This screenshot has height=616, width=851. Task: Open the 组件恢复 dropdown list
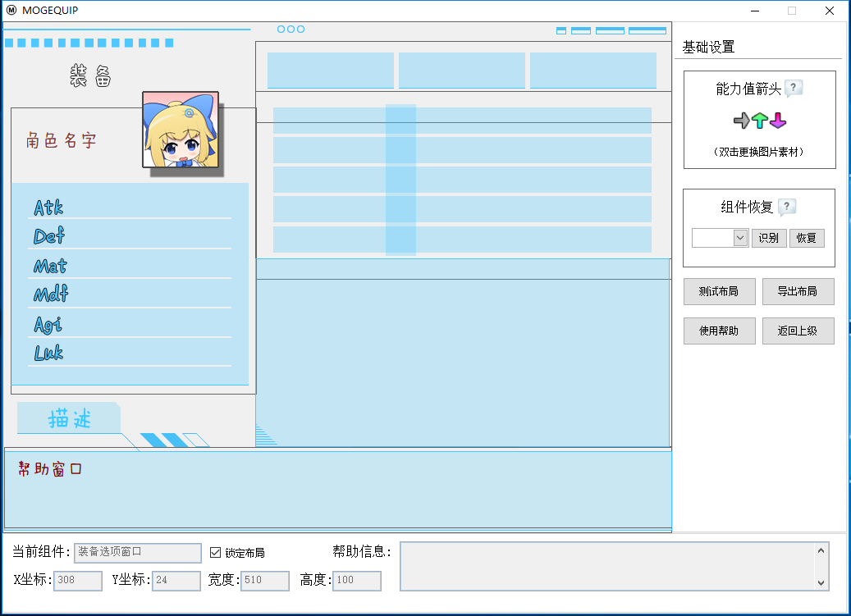click(740, 238)
